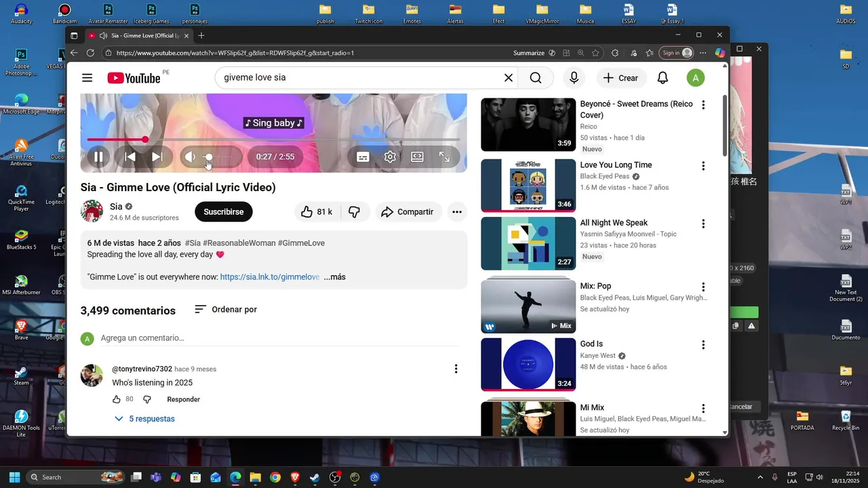Viewport: 868px width, 488px height.
Task: Open Steam from the taskbar
Action: point(315,477)
